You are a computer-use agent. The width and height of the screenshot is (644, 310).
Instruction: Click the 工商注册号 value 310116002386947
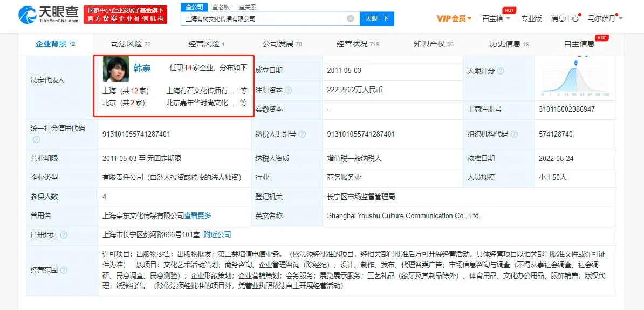[567, 109]
